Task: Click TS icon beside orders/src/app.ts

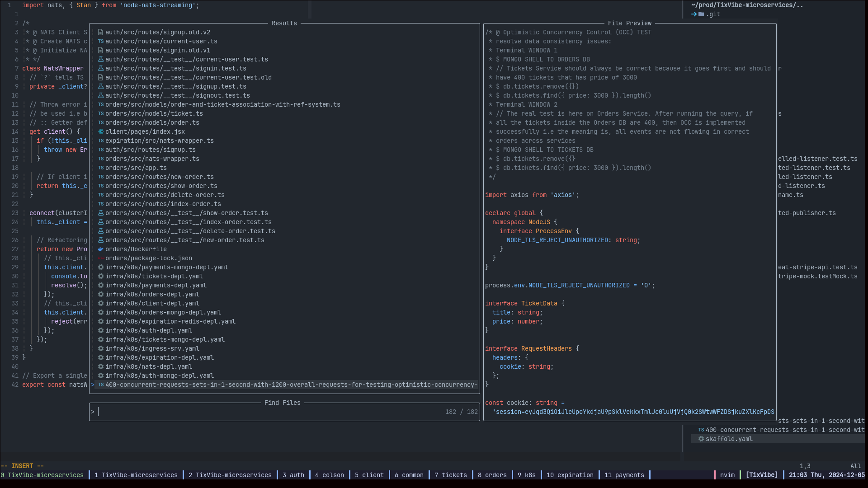Action: [x=101, y=168]
